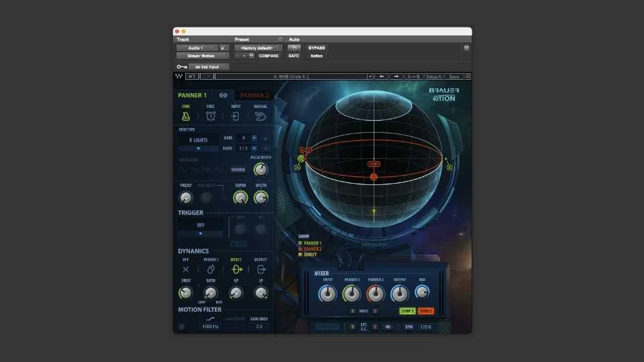
Task: Click the Auto header label
Action: point(294,40)
